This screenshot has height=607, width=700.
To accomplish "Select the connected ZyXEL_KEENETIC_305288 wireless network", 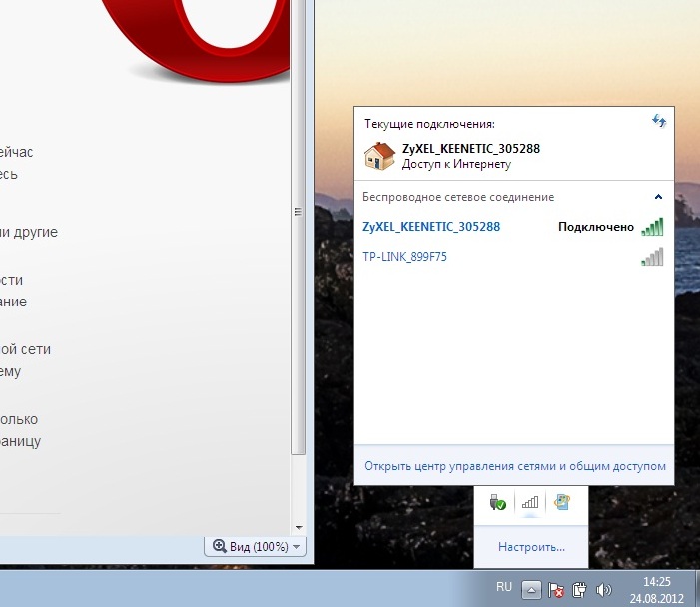I will pos(513,227).
